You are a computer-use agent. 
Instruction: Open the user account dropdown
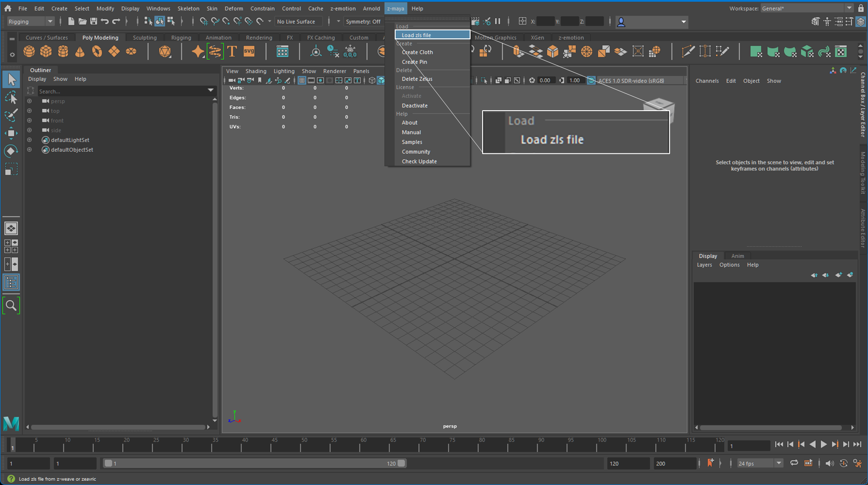click(652, 21)
